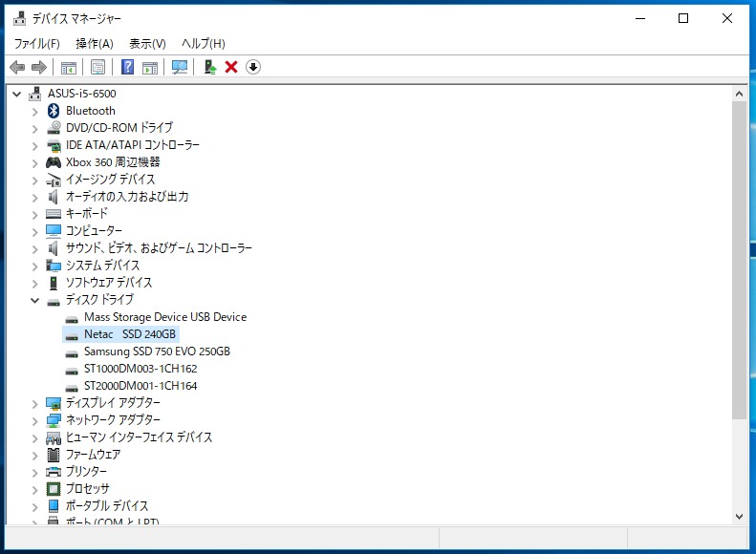Open the ヘルプ(H) menu
This screenshot has height=554, width=756.
click(204, 44)
